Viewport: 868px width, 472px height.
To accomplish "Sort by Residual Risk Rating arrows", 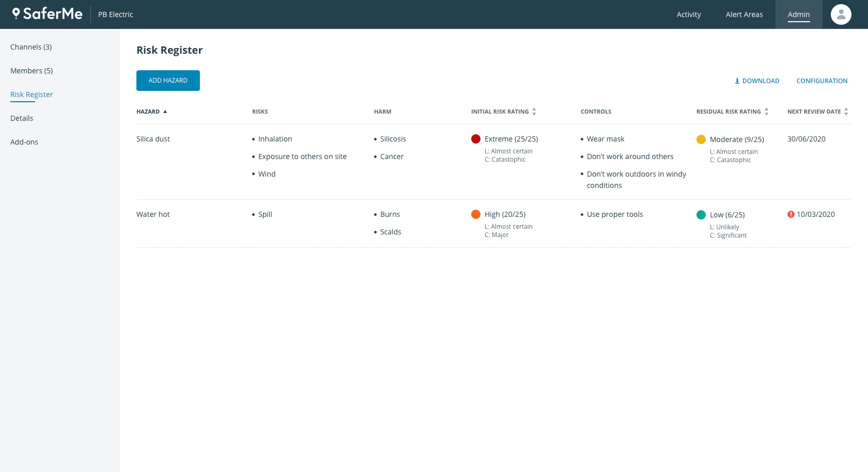I will (767, 112).
